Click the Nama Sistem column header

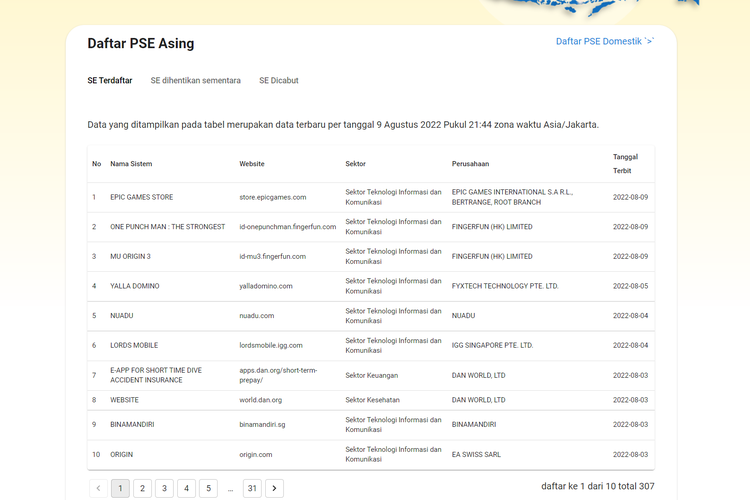pos(131,164)
